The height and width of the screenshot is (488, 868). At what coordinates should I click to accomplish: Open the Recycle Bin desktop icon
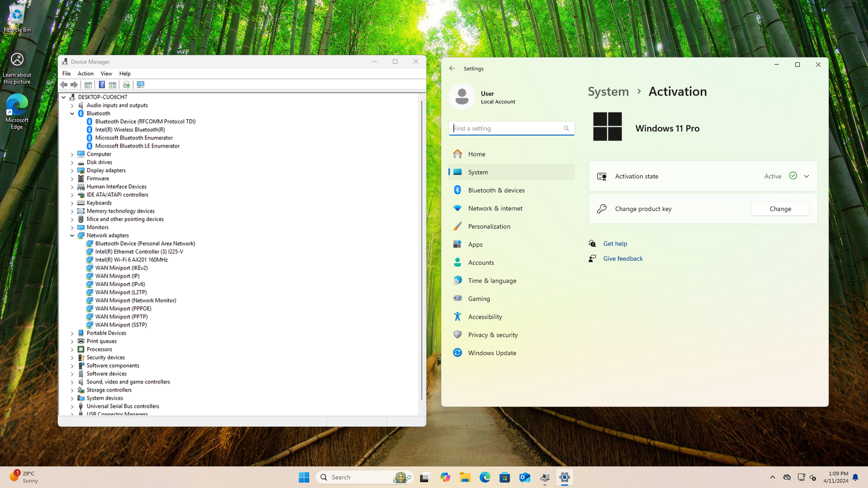pos(17,18)
